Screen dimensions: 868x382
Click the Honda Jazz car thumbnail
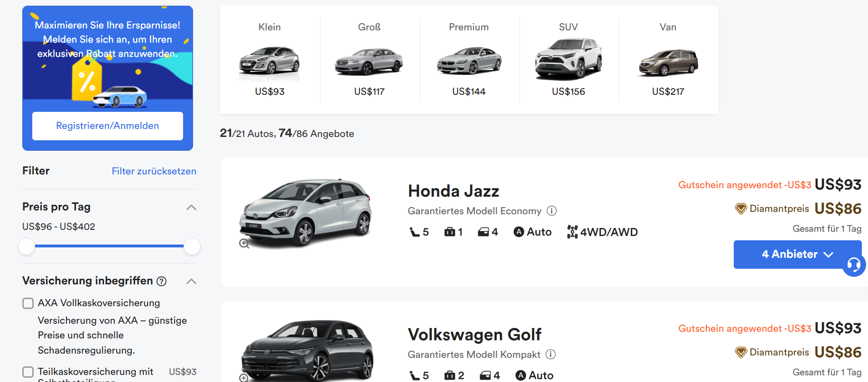pos(306,213)
